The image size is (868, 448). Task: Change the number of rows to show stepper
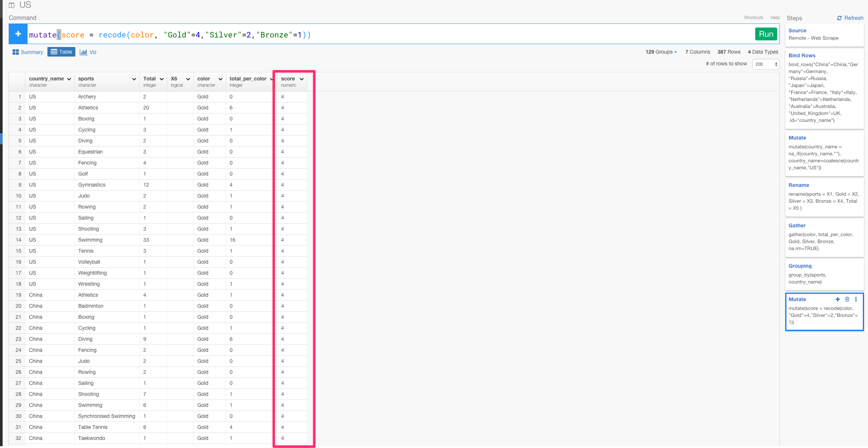click(776, 64)
